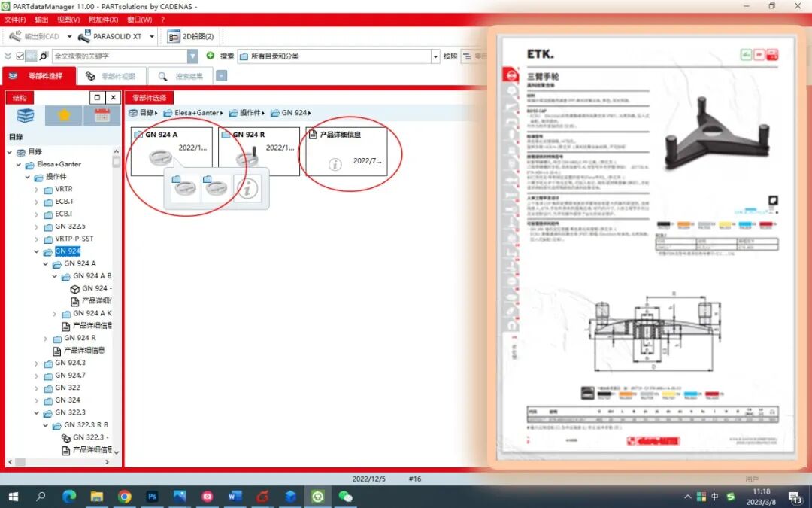The height and width of the screenshot is (508, 812).
Task: Open Microsoft Edge from the taskbar
Action: tap(69, 497)
